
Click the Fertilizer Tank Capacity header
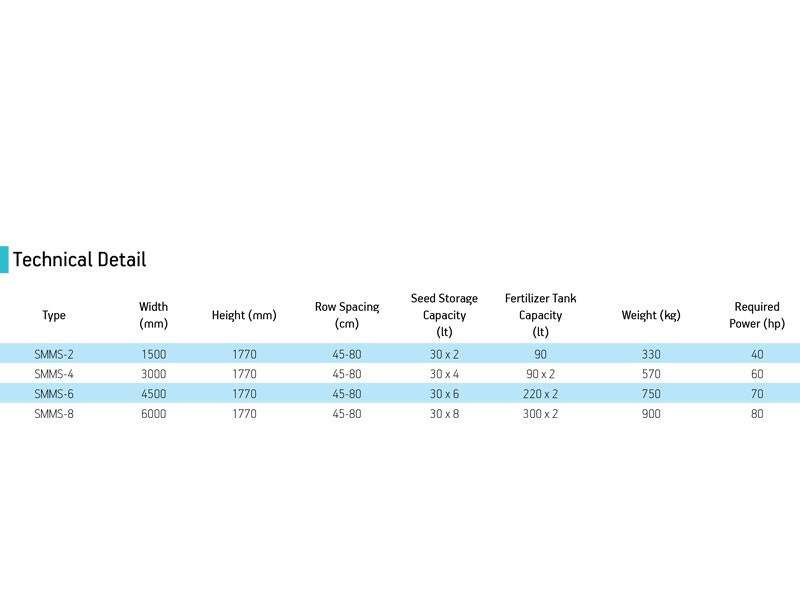click(540, 315)
